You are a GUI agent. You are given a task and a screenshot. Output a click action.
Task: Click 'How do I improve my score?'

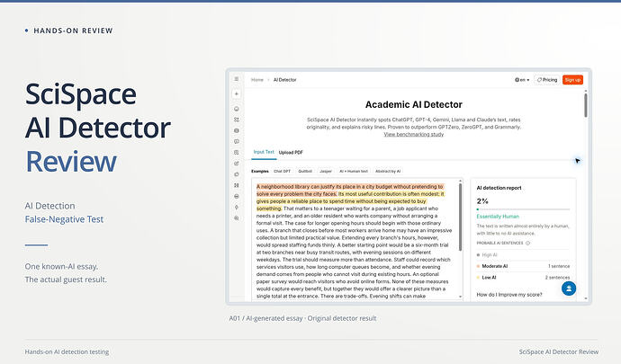509,295
